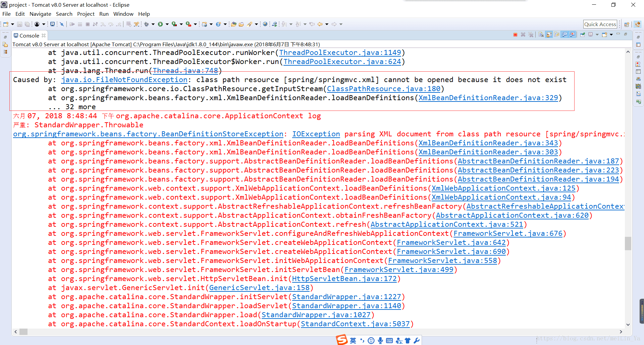Click the IME microphone voice input icon
This screenshot has height=345, width=644.
click(x=380, y=341)
